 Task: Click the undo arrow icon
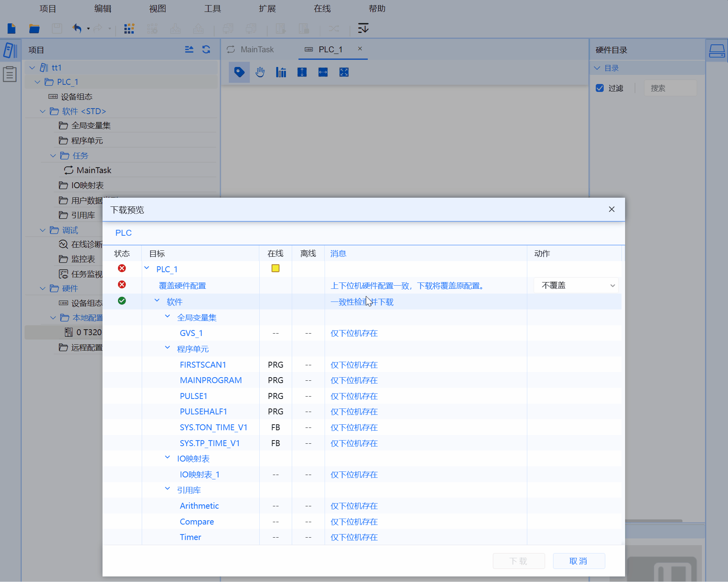77,29
